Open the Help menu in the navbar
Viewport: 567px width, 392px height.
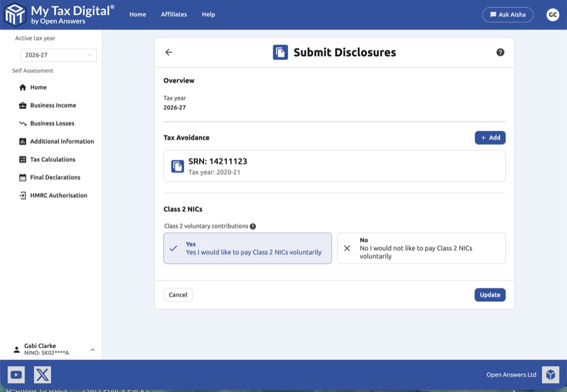(209, 14)
